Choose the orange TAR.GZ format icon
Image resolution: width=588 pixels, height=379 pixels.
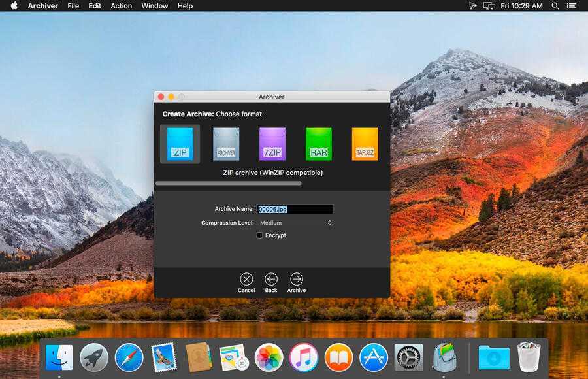tap(365, 144)
